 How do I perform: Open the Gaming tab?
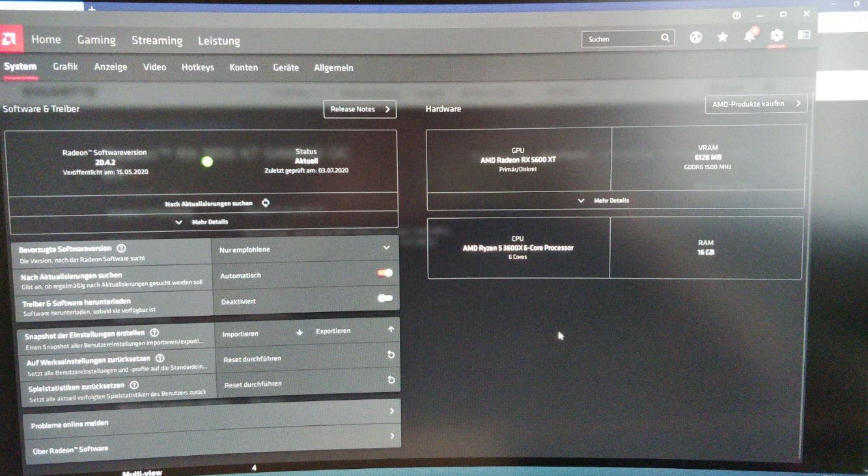click(96, 40)
